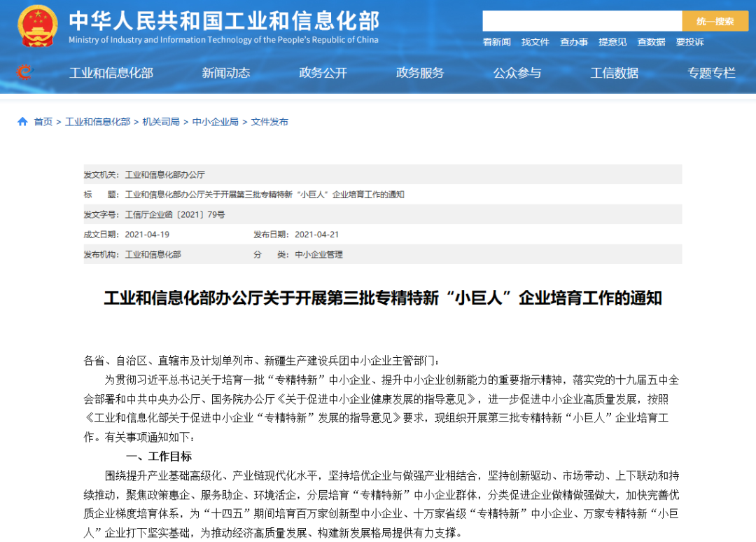Go to 中小企业局 breadcrumb link
Screen dimensions: 756x542
click(216, 122)
